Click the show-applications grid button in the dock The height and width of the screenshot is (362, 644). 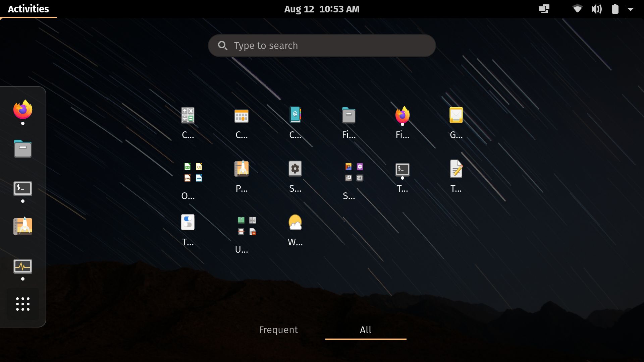22,304
